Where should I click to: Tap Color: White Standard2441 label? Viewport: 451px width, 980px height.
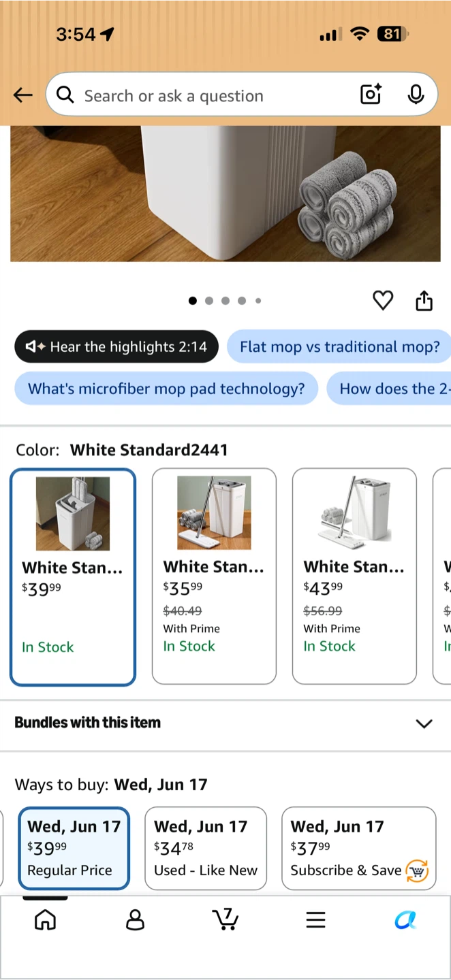122,450
